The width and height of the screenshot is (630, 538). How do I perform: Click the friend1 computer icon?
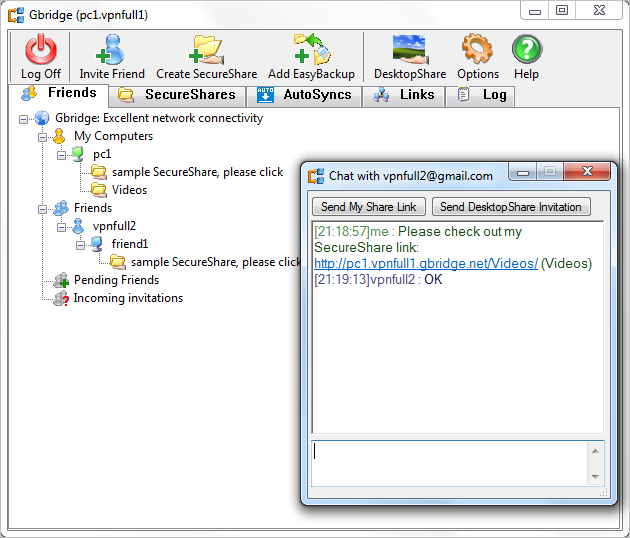click(x=97, y=244)
